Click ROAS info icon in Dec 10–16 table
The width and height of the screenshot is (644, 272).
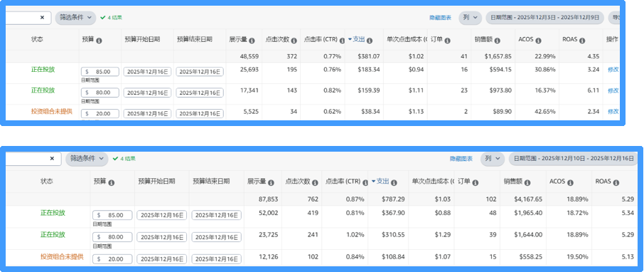(616, 182)
